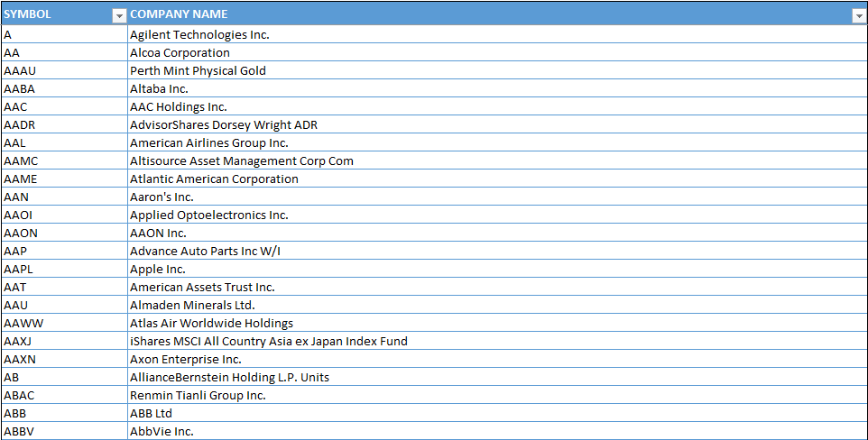Select the cell 'Aaron's Inc.'
Image resolution: width=868 pixels, height=440 pixels.
coord(497,197)
